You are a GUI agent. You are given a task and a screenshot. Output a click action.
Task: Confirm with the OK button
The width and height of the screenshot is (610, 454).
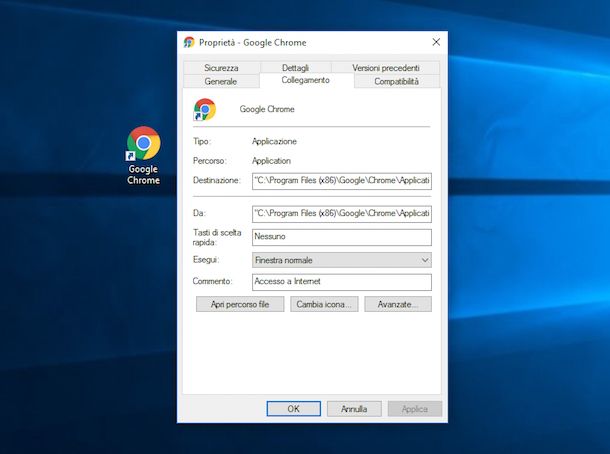point(294,409)
